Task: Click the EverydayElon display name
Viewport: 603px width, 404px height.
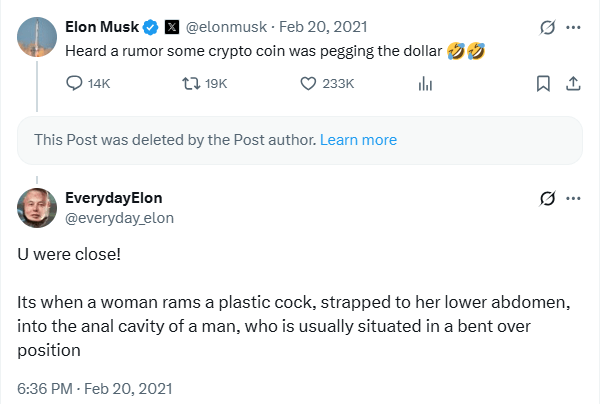Action: pyautogui.click(x=113, y=198)
